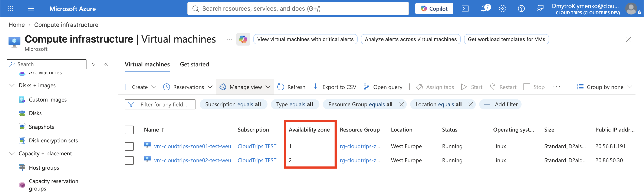Switch to the Get started tab
The height and width of the screenshot is (192, 644).
[x=194, y=64]
